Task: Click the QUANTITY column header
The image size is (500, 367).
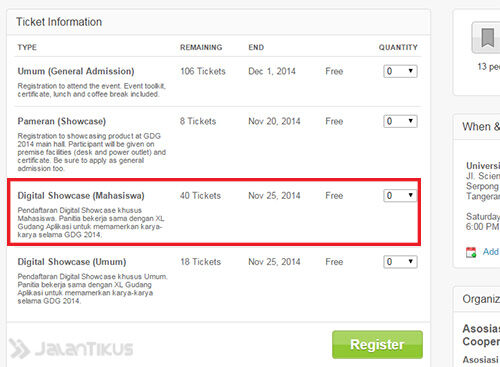Action: click(x=398, y=47)
